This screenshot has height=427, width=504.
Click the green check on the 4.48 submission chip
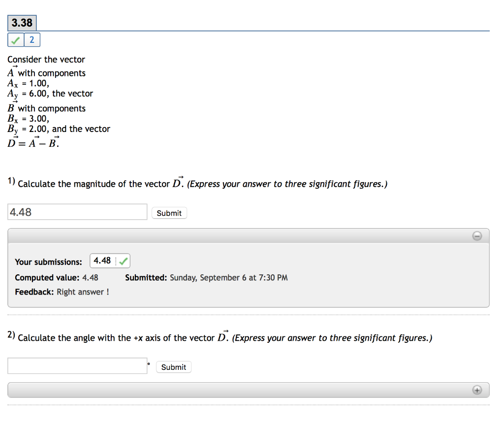click(123, 261)
